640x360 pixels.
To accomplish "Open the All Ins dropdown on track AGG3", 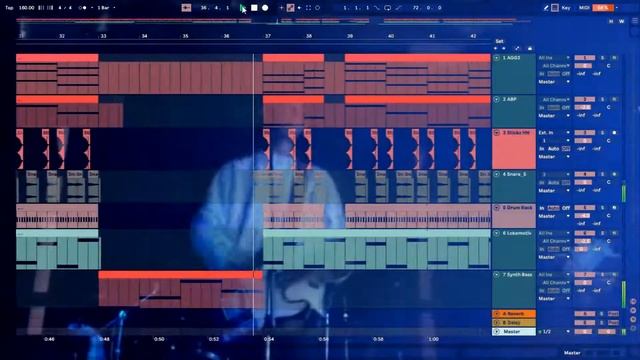I will [554, 58].
